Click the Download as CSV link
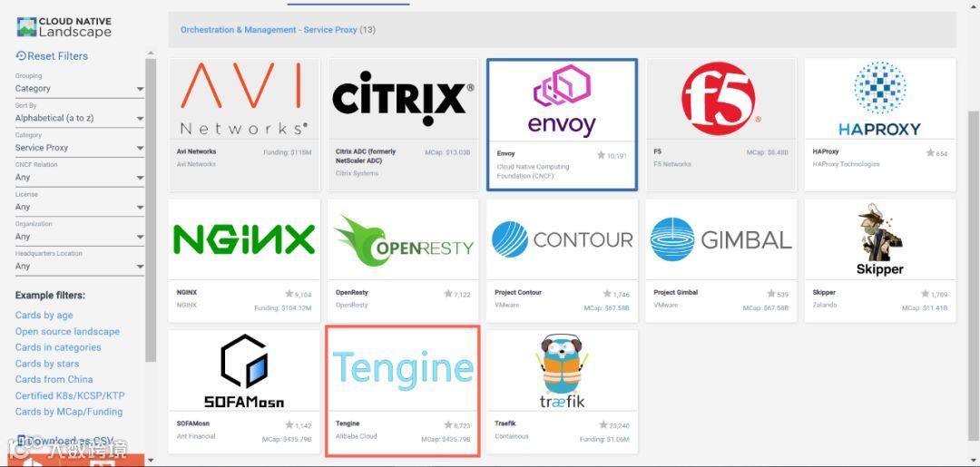980x467 pixels. (65, 442)
